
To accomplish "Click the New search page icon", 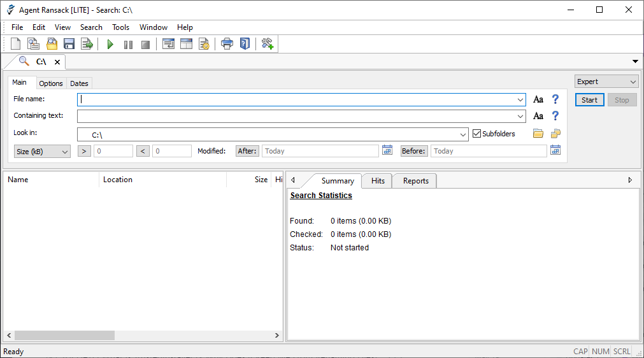I will click(16, 44).
